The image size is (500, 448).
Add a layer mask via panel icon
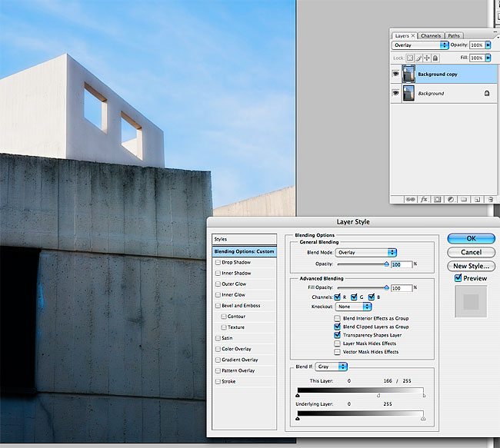436,199
